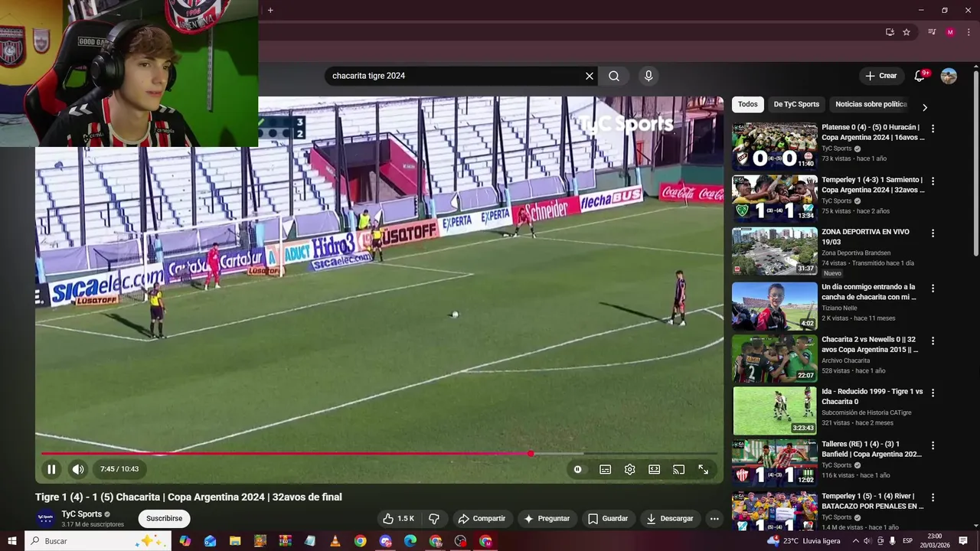Open ZONA DEPORTIVA EN VIVO thumbnail

[x=774, y=251]
